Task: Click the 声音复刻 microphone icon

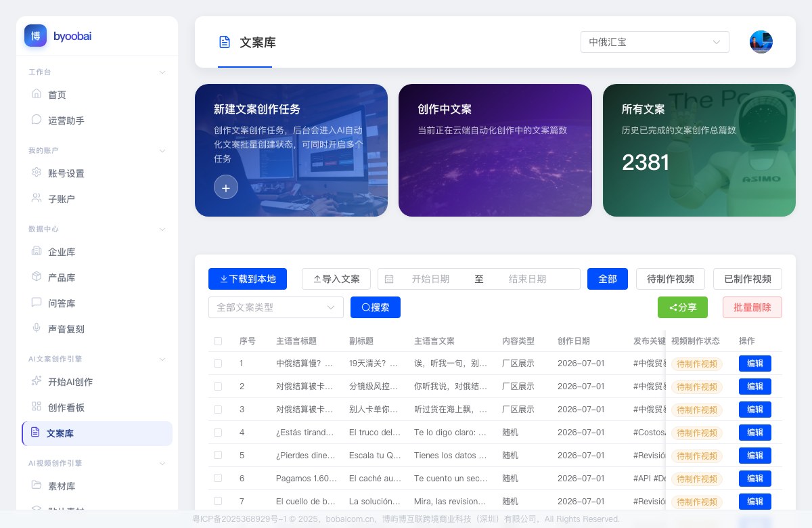Action: coord(37,328)
